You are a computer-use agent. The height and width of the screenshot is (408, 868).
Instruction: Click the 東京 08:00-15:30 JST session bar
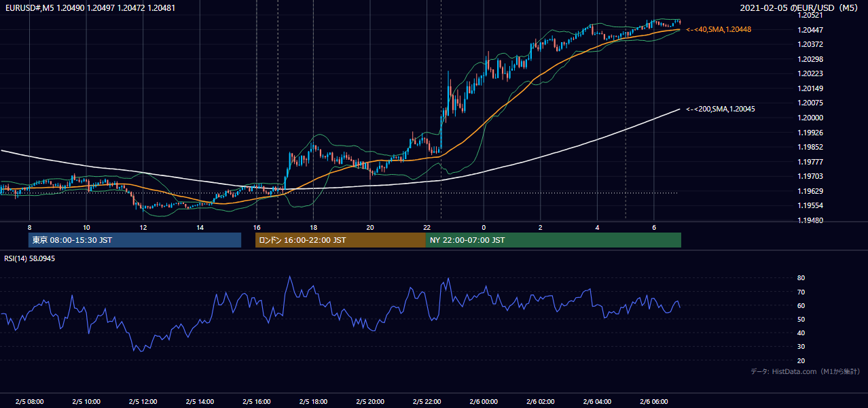(x=134, y=240)
